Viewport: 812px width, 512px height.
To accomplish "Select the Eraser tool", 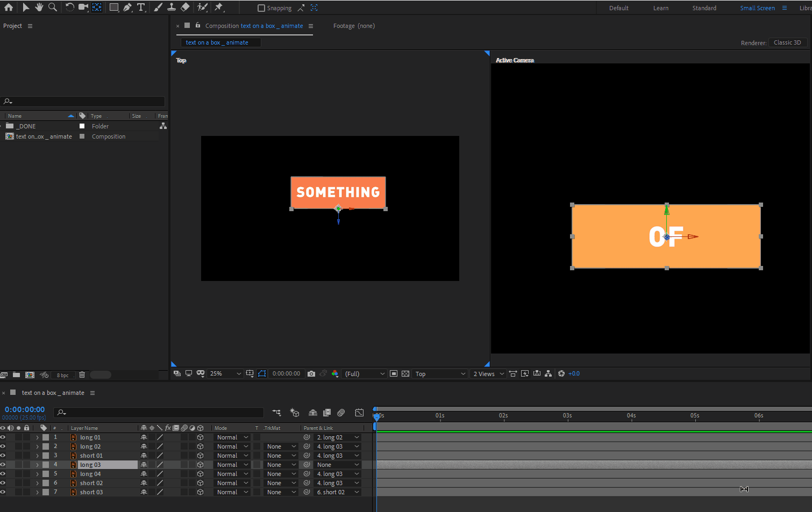I will [185, 8].
